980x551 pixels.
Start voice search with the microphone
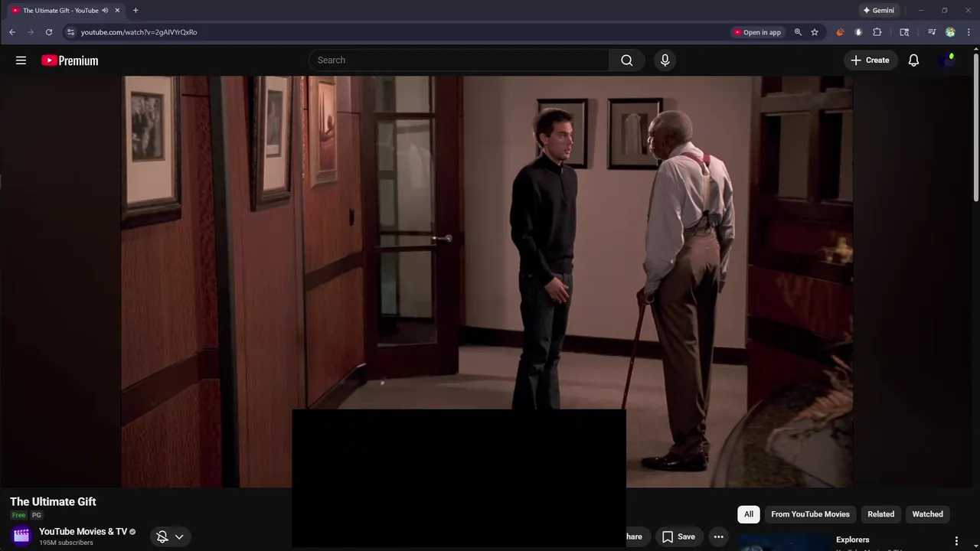click(x=665, y=60)
